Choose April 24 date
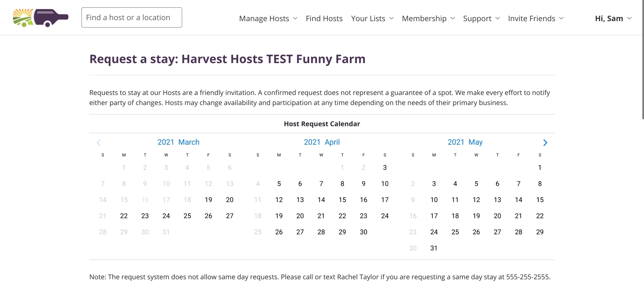The width and height of the screenshot is (644, 289). pos(385,216)
